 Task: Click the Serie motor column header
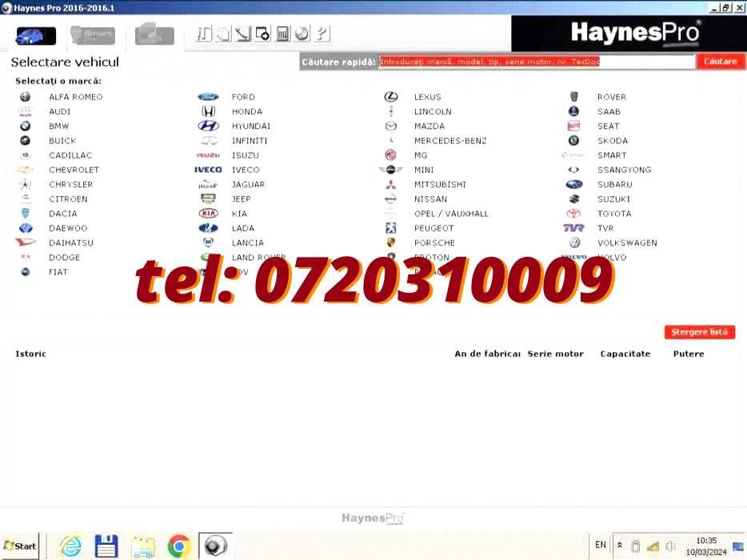pos(556,354)
